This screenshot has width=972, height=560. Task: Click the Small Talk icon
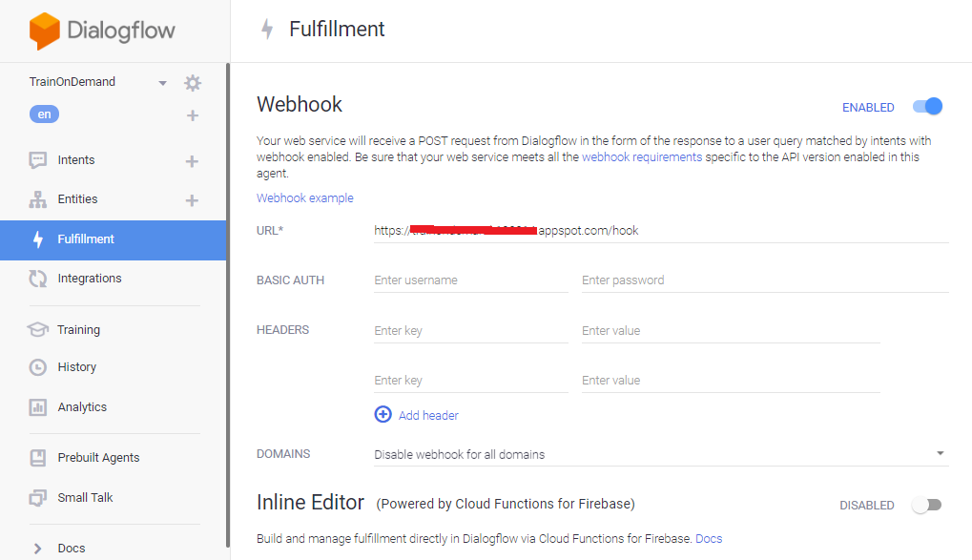point(38,497)
